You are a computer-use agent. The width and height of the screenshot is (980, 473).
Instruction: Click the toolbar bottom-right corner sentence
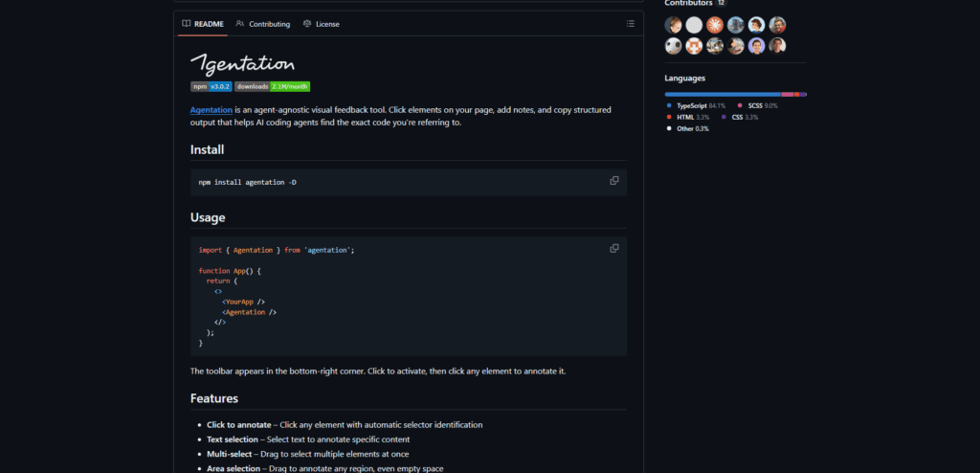coord(378,371)
